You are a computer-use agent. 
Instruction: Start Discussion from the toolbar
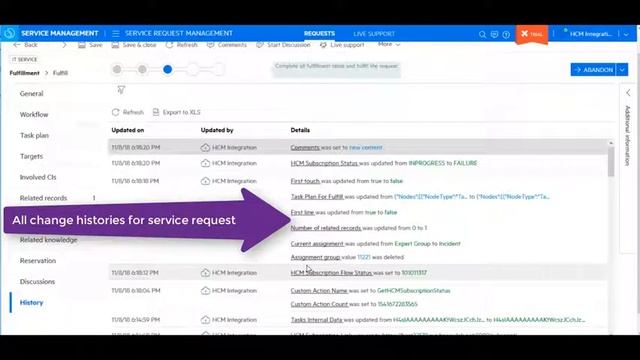pos(283,45)
